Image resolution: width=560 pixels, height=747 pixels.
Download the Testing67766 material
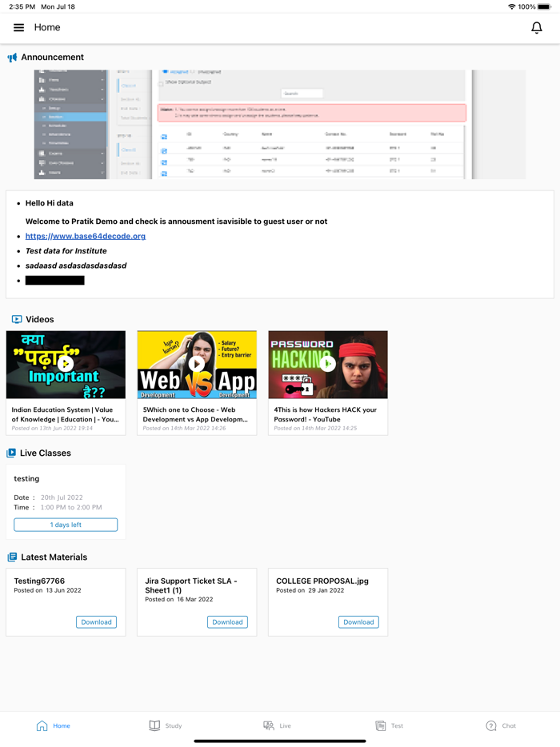[x=96, y=622]
